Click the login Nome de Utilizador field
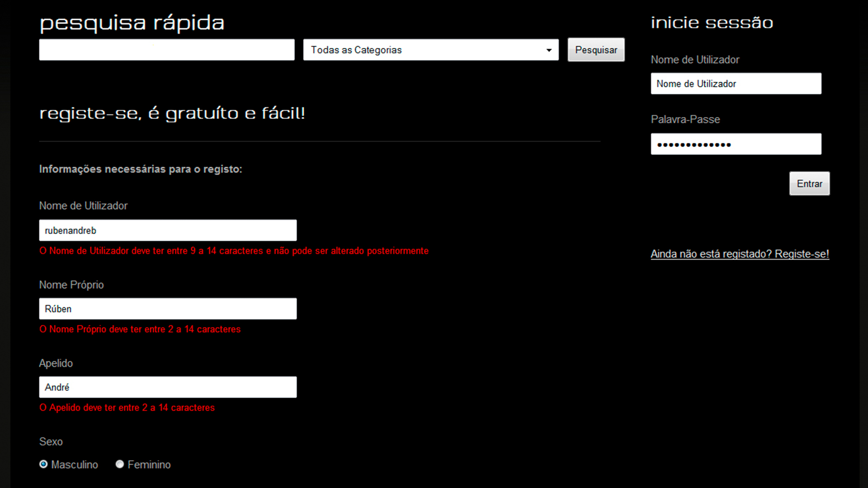Screen dimensions: 868x488 click(736, 84)
